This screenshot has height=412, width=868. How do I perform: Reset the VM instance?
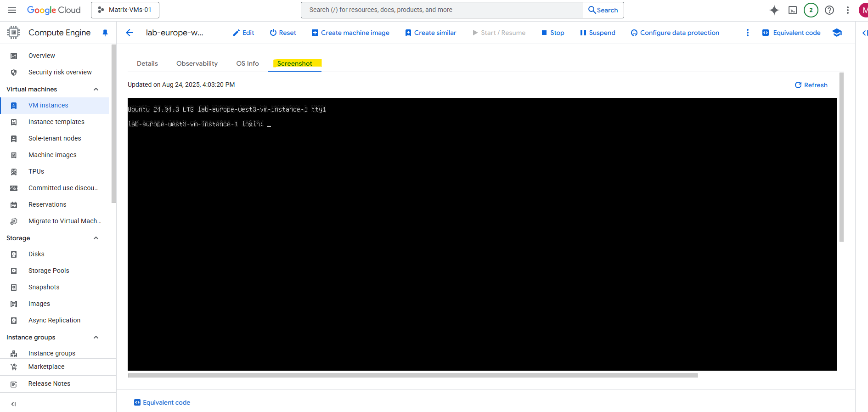coord(283,33)
